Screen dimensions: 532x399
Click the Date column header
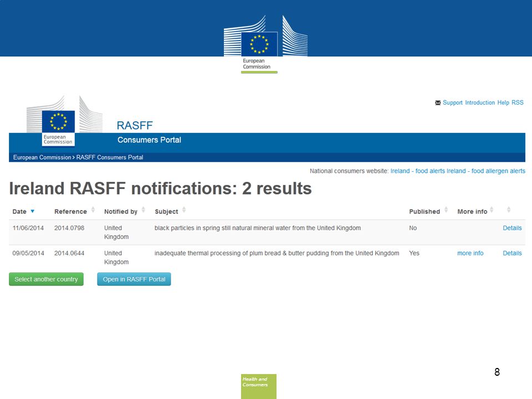click(19, 211)
